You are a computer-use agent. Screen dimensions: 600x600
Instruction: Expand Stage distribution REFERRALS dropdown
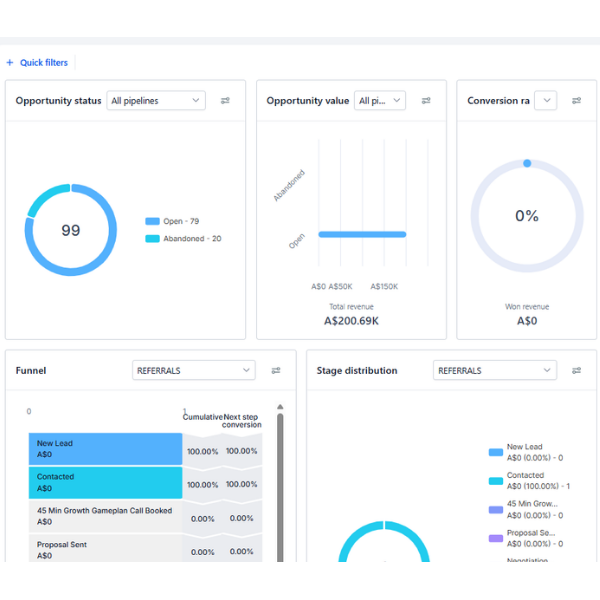pyautogui.click(x=495, y=370)
